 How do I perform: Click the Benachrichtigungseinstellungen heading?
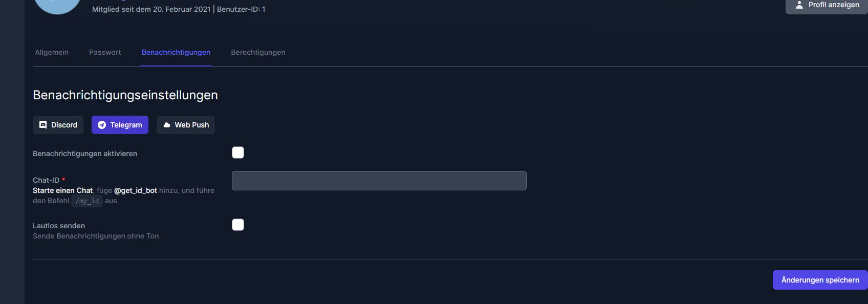click(125, 95)
